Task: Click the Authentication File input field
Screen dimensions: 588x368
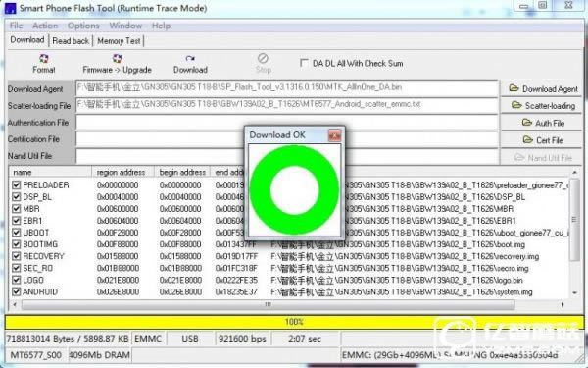Action: point(287,123)
